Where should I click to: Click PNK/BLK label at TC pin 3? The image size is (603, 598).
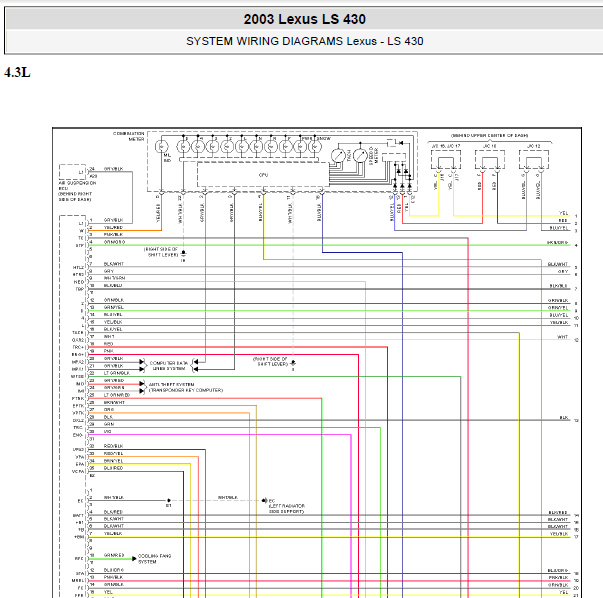point(113,234)
